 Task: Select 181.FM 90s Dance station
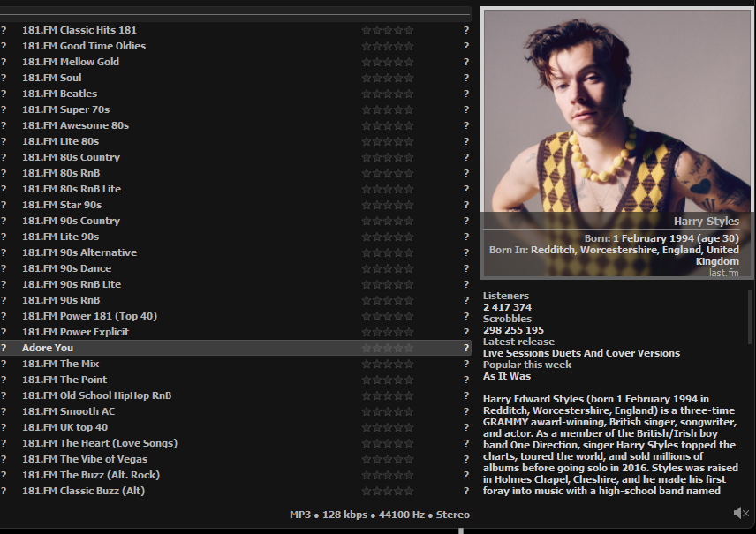[236, 268]
